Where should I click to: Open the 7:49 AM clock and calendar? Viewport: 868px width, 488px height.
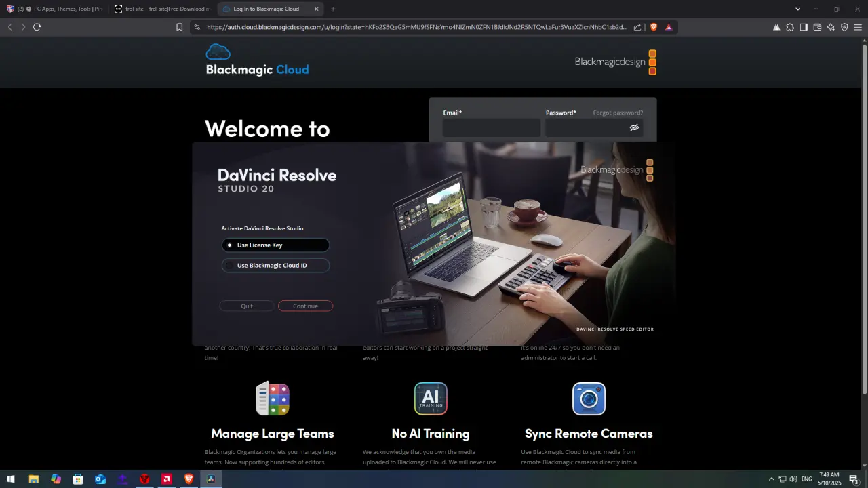click(829, 479)
